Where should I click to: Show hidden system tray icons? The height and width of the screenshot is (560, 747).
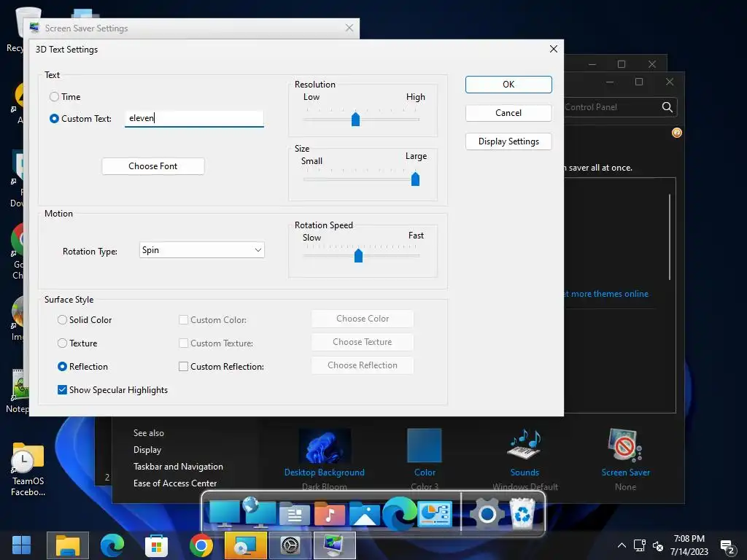pyautogui.click(x=622, y=545)
